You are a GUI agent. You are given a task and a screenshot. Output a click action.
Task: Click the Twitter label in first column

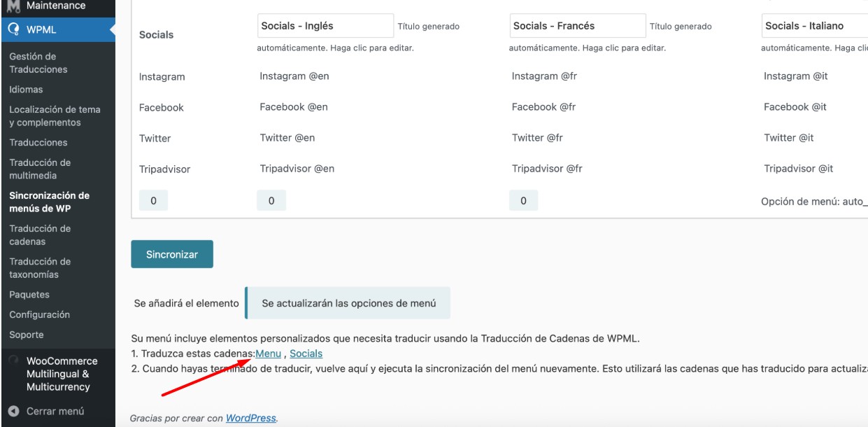pos(155,139)
